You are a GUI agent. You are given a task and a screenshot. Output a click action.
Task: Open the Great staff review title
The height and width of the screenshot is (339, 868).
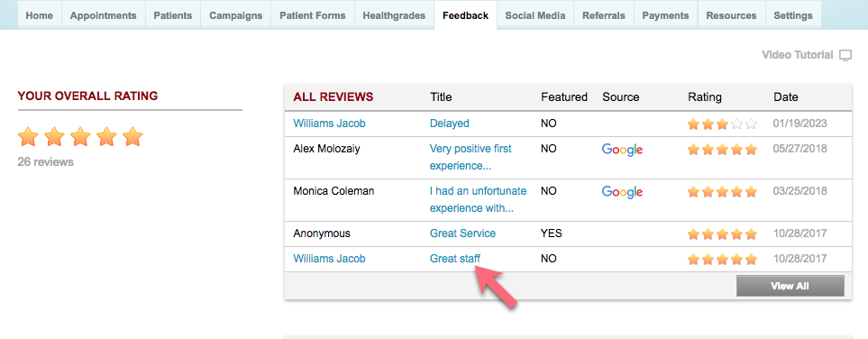(455, 259)
